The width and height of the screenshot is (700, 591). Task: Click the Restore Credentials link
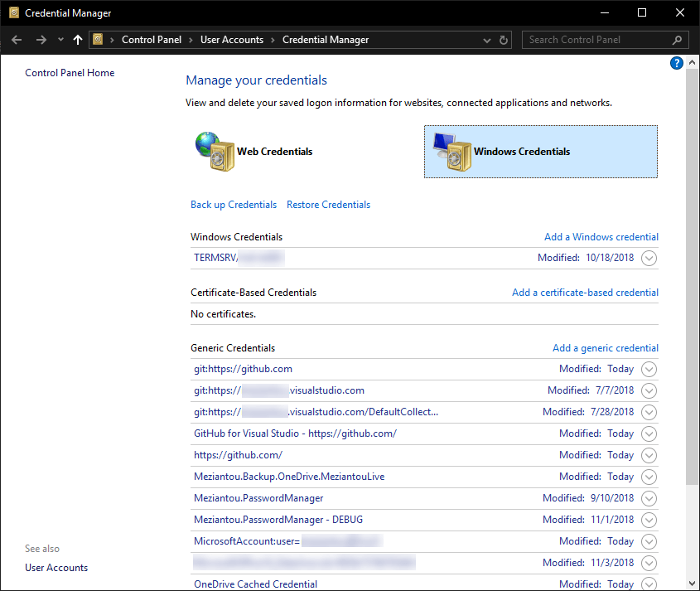point(328,204)
